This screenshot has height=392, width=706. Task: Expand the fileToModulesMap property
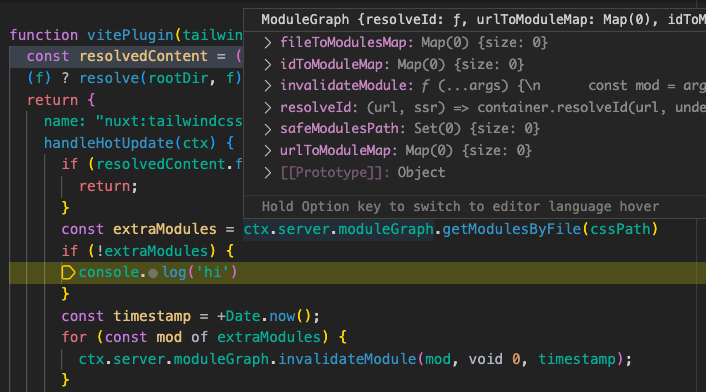pos(268,43)
